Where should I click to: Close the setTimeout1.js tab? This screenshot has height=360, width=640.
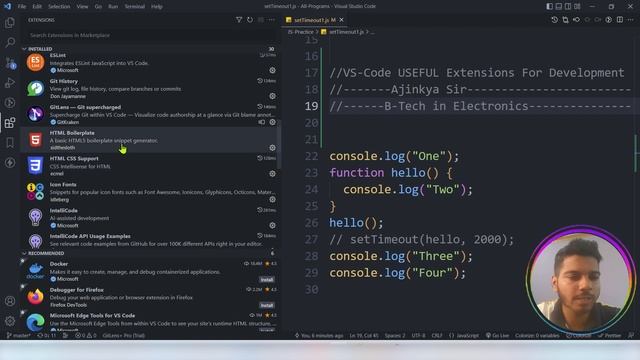click(x=341, y=20)
